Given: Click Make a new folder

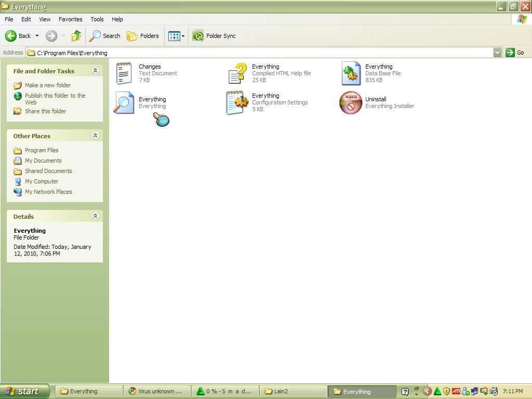Looking at the screenshot, I should tap(42, 85).
